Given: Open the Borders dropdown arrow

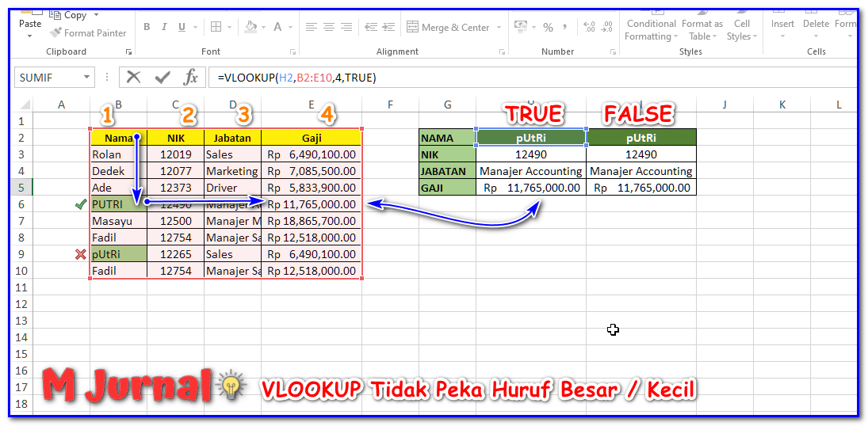Looking at the screenshot, I should [x=230, y=28].
